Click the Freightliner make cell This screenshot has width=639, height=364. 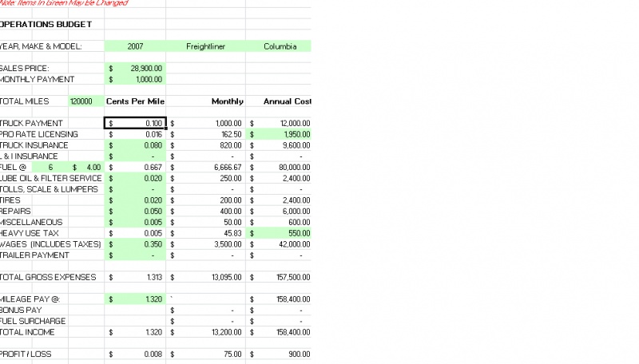click(205, 46)
